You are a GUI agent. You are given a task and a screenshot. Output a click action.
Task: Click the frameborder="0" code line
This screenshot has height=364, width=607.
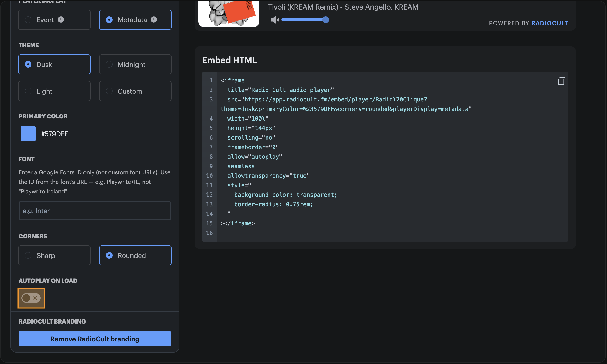(x=253, y=147)
